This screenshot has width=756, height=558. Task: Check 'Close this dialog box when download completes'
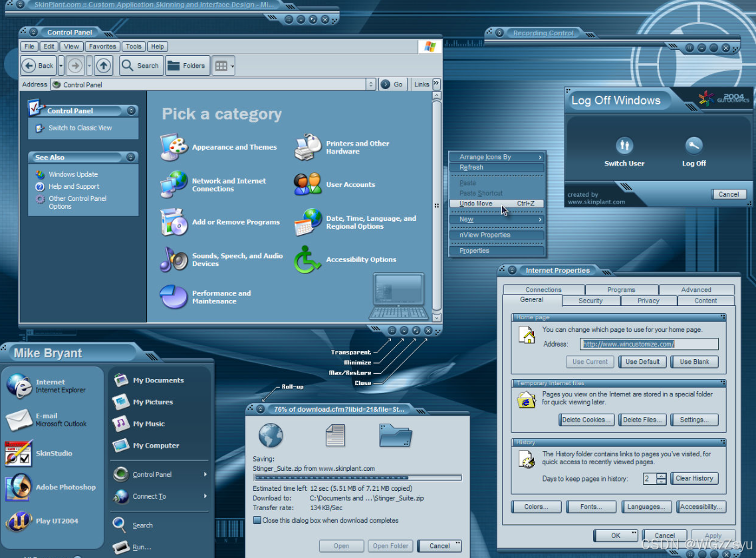click(x=257, y=520)
